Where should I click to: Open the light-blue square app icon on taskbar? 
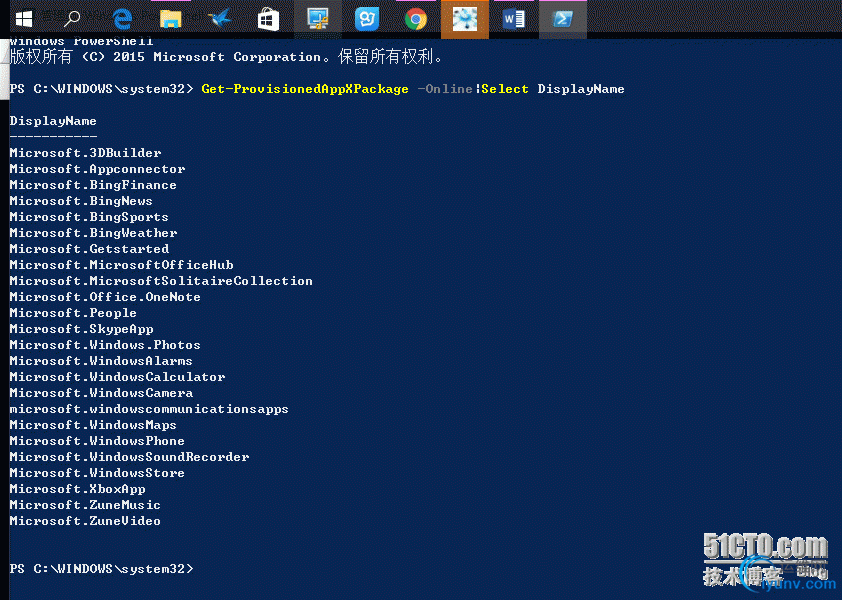[367, 19]
